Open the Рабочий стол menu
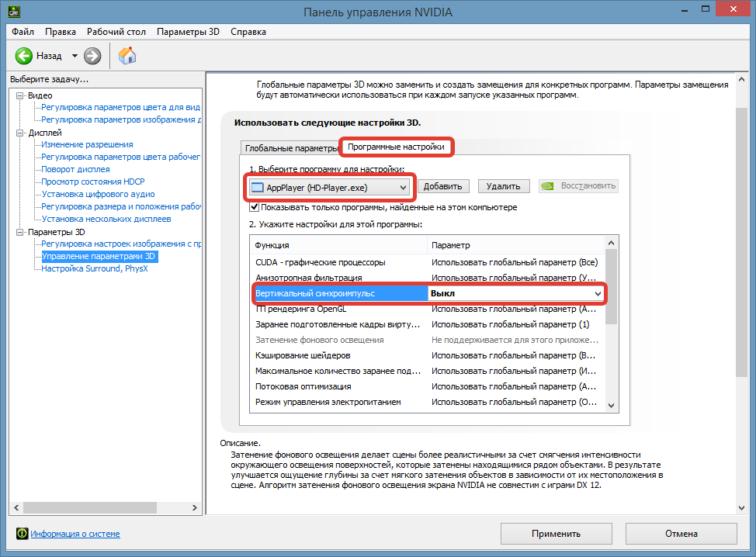 point(115,32)
